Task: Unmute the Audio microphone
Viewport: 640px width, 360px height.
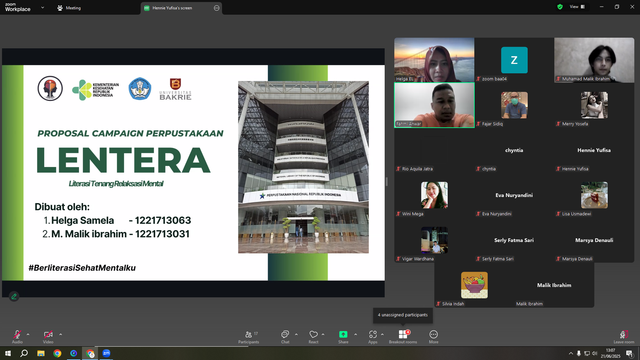Action: point(17,336)
